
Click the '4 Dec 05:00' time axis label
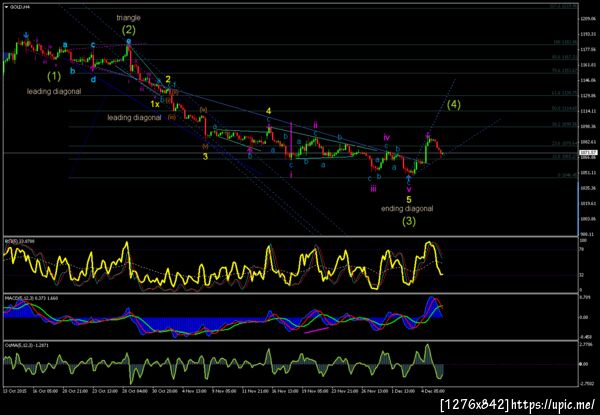point(431,391)
